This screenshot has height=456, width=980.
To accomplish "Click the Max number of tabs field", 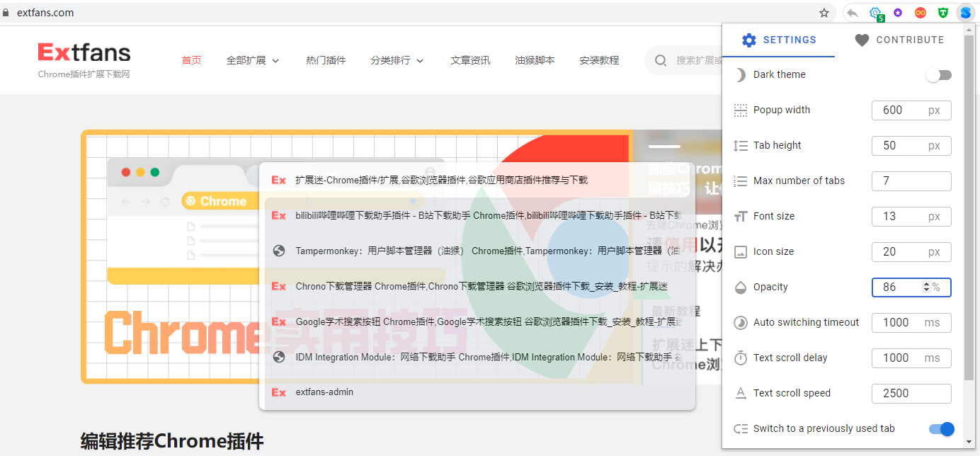I will click(x=911, y=181).
